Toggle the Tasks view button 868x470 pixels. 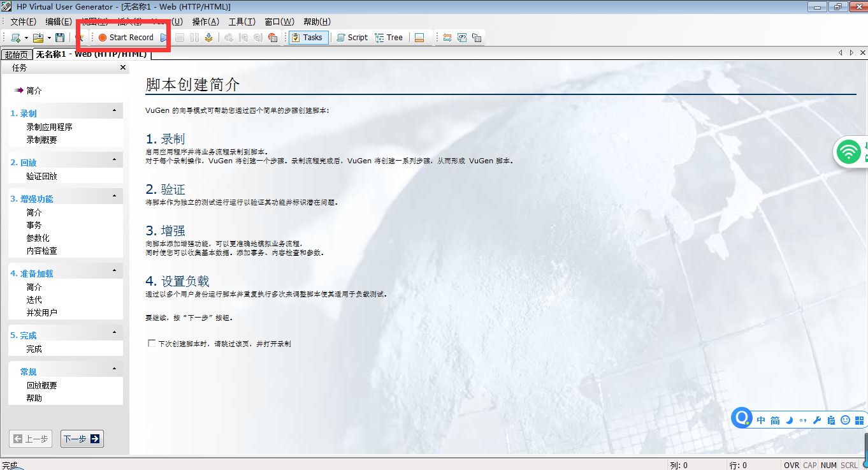(308, 38)
